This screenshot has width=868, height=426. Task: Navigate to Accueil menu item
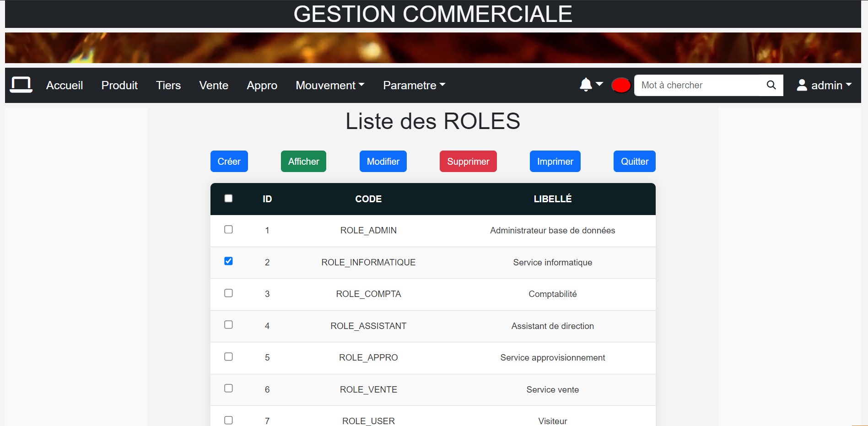tap(64, 85)
